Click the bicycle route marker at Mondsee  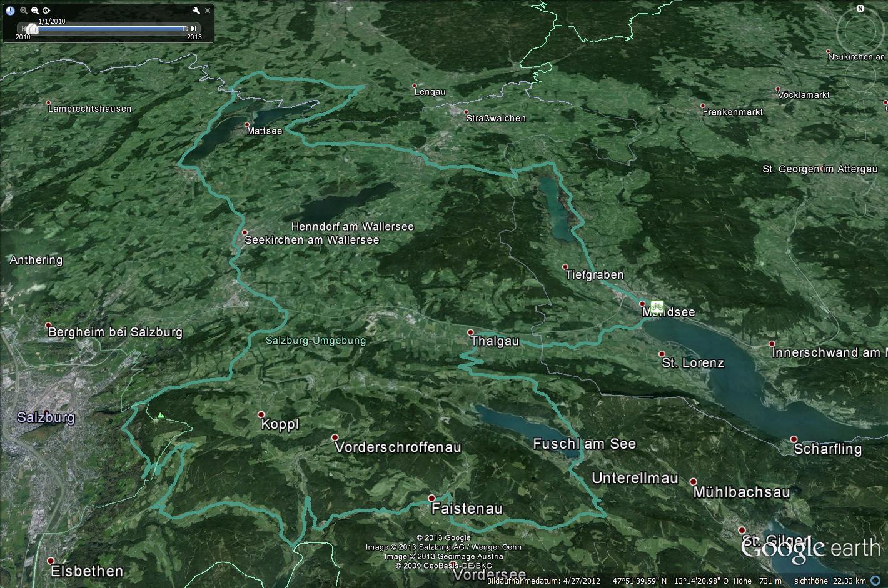tap(657, 306)
